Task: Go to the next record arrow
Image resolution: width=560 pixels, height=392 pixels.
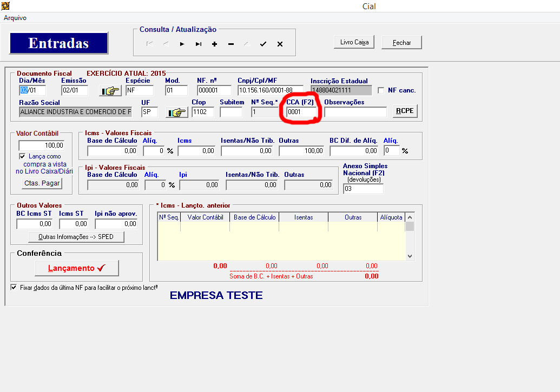Action: [182, 44]
